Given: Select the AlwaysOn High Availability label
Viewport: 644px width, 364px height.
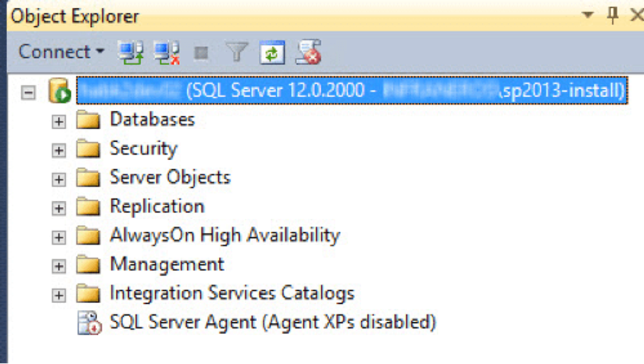Looking at the screenshot, I should pos(225,236).
